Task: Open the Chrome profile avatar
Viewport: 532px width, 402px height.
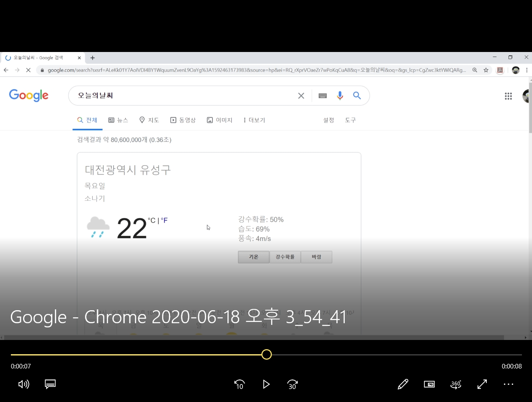Action: click(516, 70)
